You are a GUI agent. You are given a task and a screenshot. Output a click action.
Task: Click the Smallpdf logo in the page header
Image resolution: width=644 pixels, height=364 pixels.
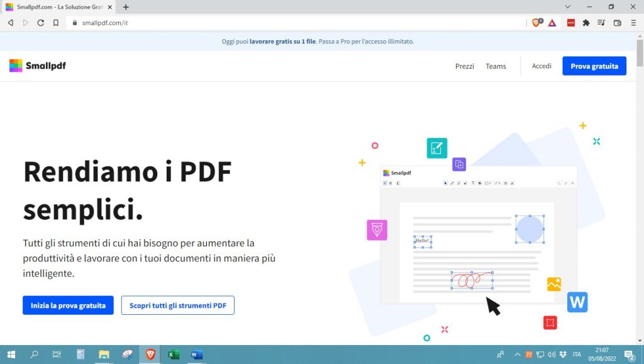tap(37, 65)
